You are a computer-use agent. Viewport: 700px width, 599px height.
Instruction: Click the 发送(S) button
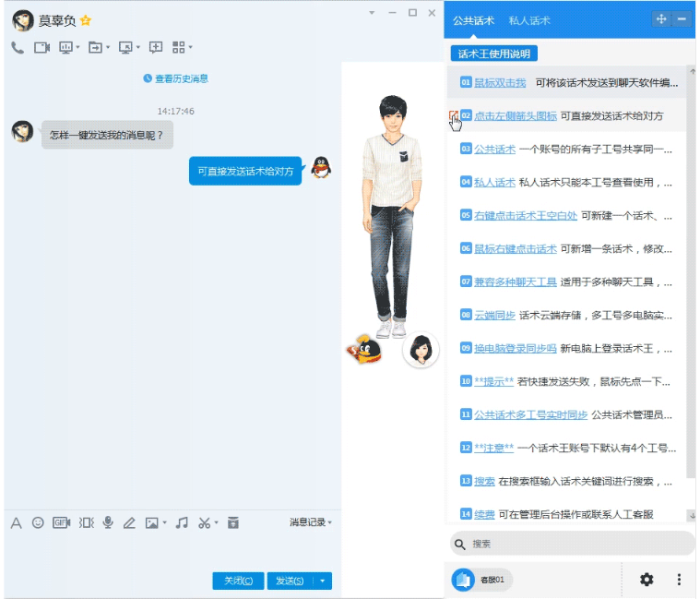point(291,581)
